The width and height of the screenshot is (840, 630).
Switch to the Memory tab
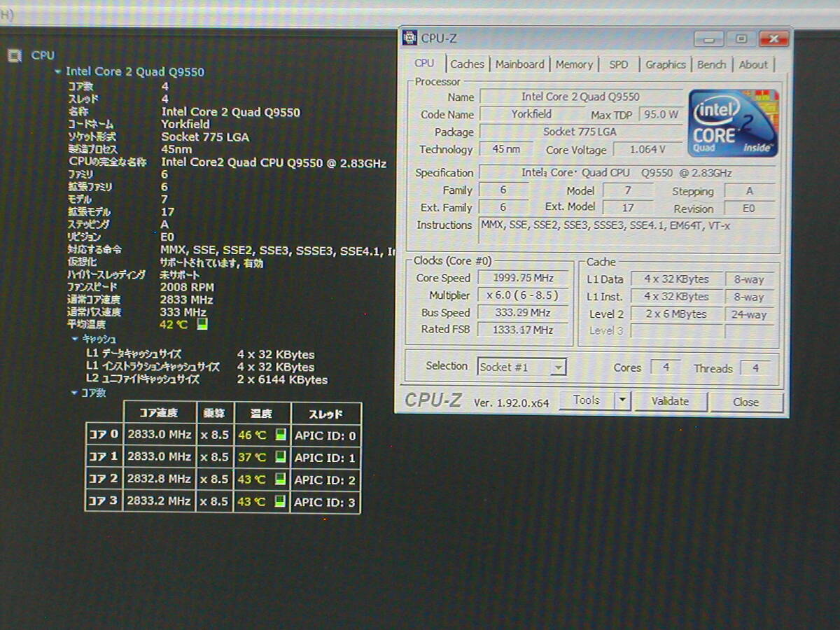coord(574,64)
